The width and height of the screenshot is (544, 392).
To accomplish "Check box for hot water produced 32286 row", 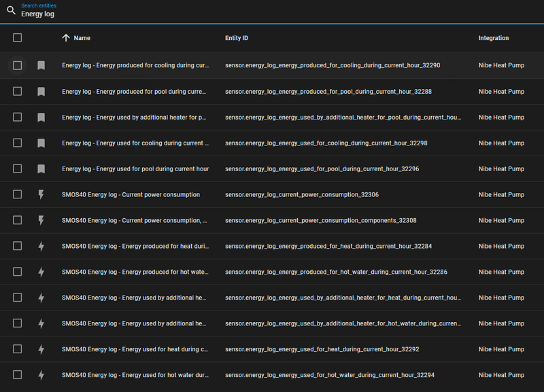I will pyautogui.click(x=18, y=272).
